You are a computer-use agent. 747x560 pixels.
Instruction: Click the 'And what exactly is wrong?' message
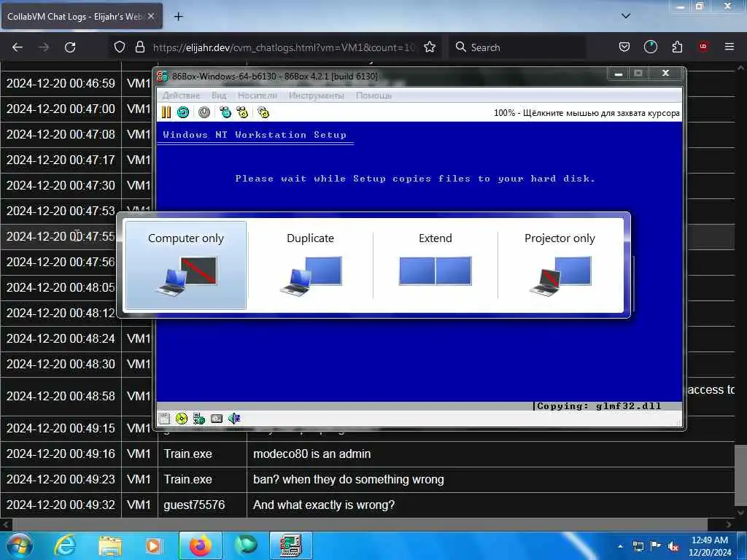tap(324, 505)
